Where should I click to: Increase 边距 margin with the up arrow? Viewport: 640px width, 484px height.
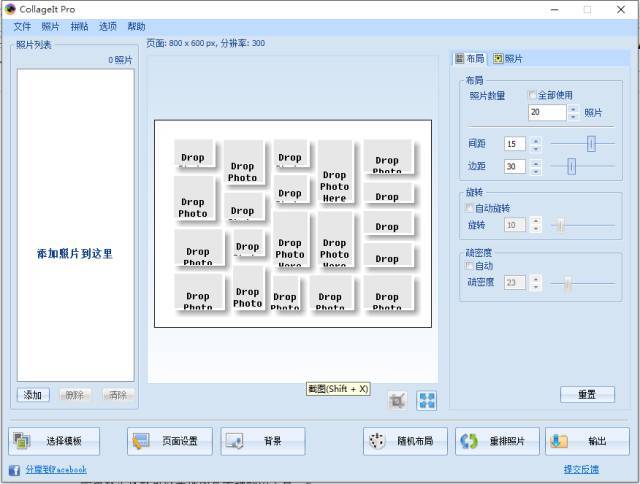tap(536, 162)
